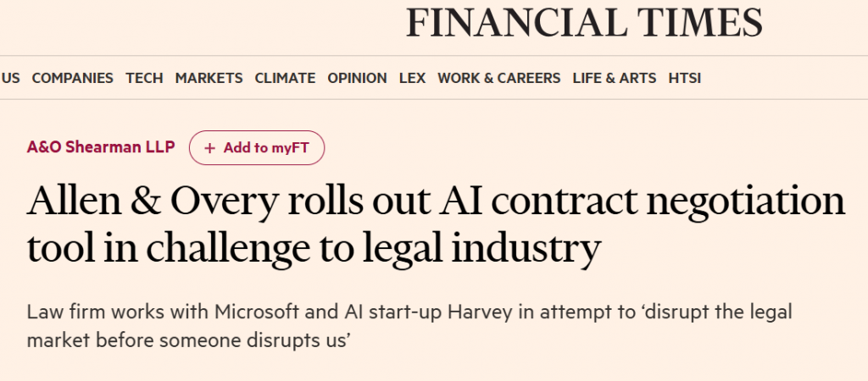
Task: Click "legal industry" in the headline
Action: (500, 250)
